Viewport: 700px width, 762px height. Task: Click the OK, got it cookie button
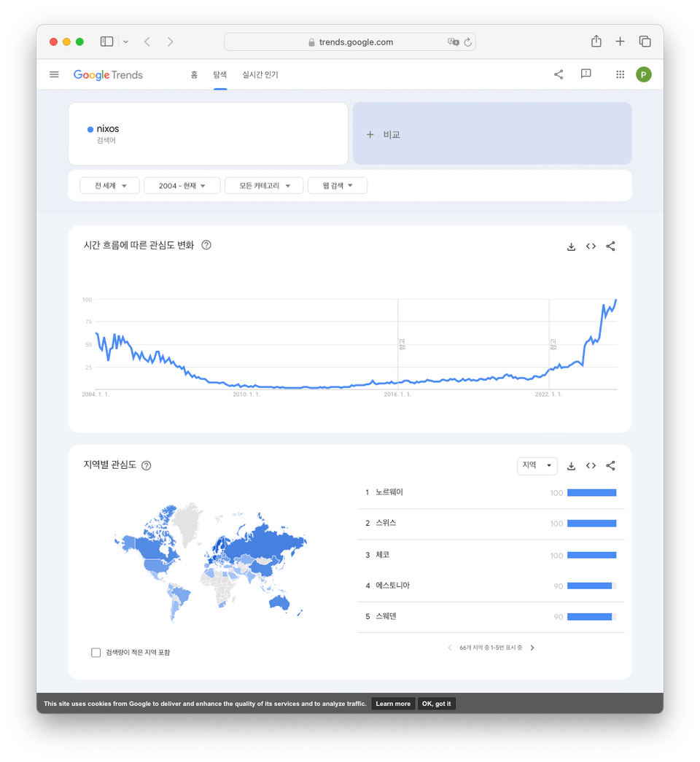(x=436, y=704)
